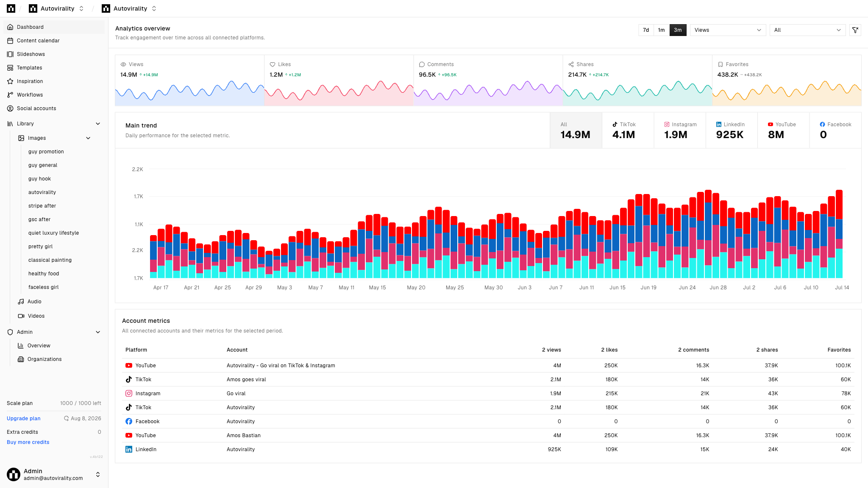Screen dimensions: 868x488
Task: Open Content calendar icon in sidebar
Action: (10, 41)
